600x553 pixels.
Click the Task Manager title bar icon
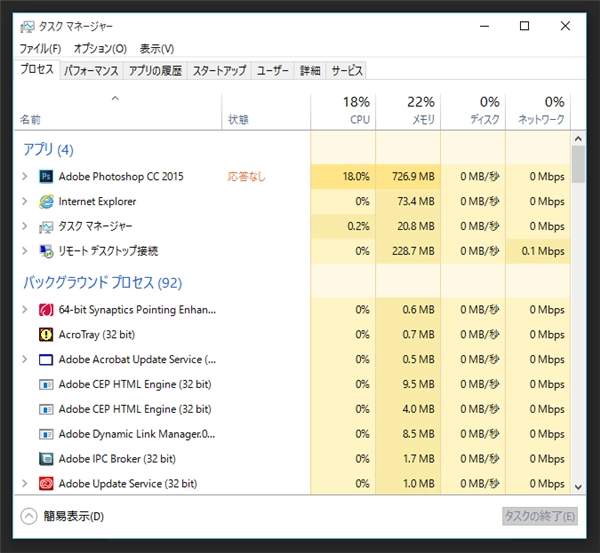27,26
